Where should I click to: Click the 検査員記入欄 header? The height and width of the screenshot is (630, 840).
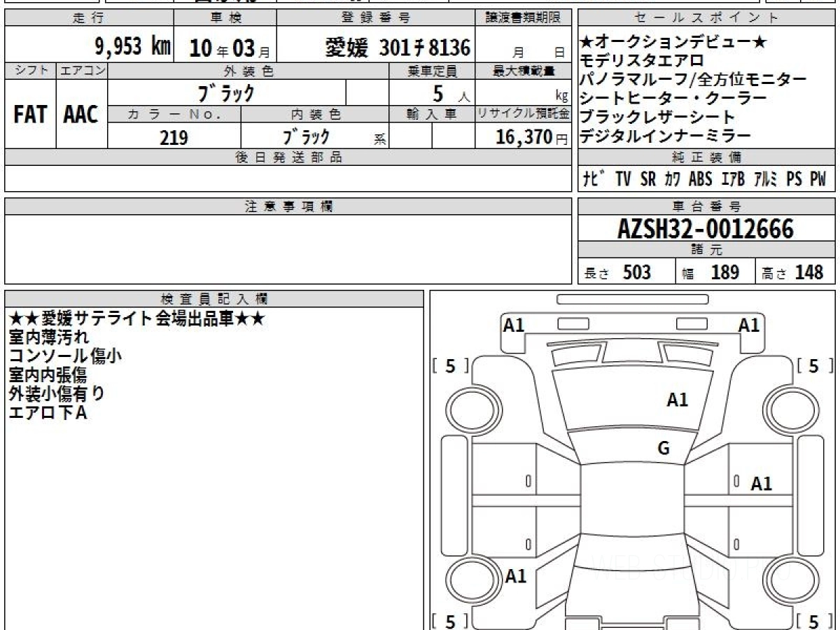click(214, 299)
